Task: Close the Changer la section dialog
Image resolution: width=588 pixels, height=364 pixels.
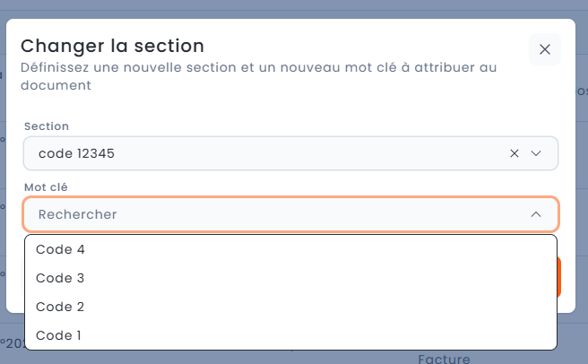Action: [x=544, y=49]
